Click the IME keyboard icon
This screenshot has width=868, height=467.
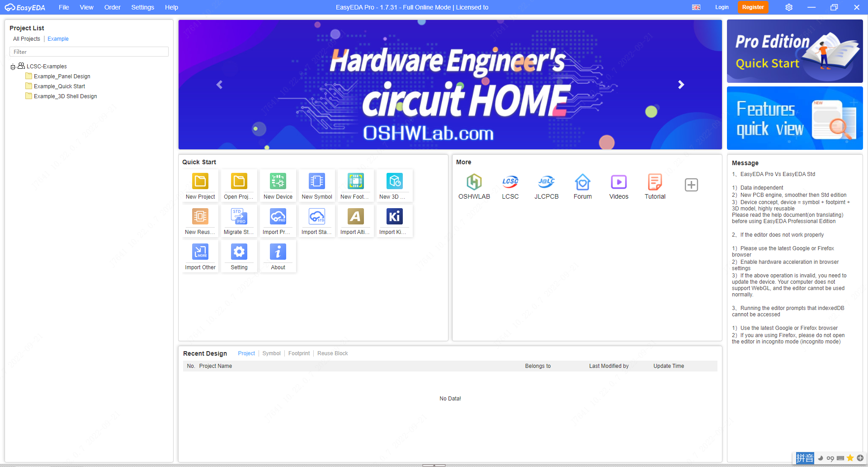pos(840,458)
